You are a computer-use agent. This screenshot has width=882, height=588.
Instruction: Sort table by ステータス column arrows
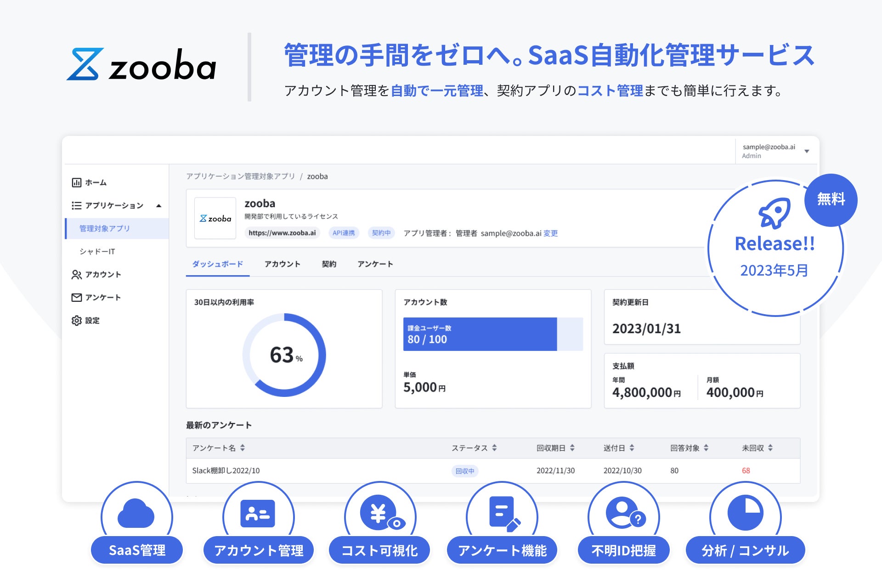pos(494,448)
